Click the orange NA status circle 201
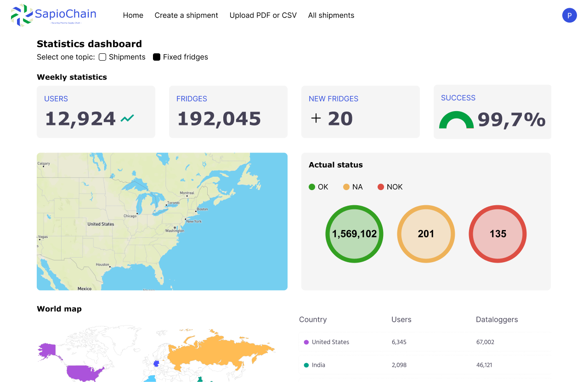The height and width of the screenshot is (382, 588). coord(426,234)
